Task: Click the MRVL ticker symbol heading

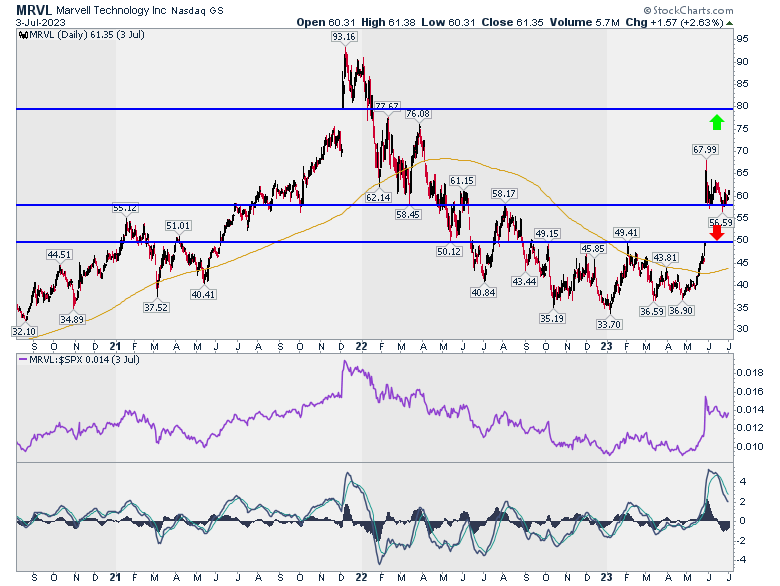Action: pyautogui.click(x=34, y=10)
